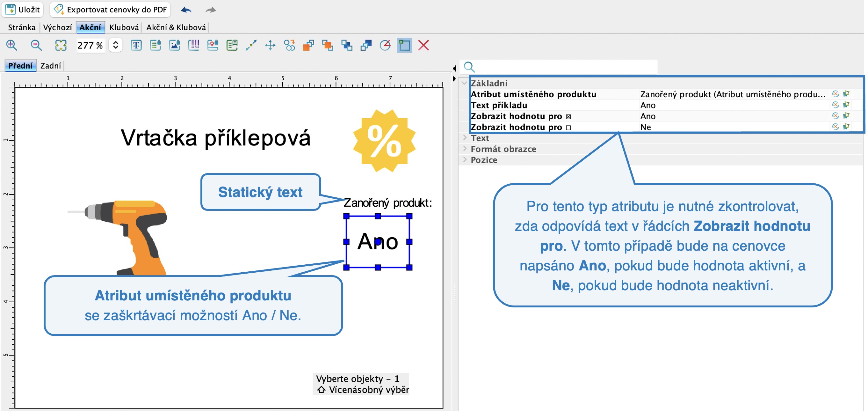Click the orange bring-forward layer icon
This screenshot has width=868, height=412.
328,45
